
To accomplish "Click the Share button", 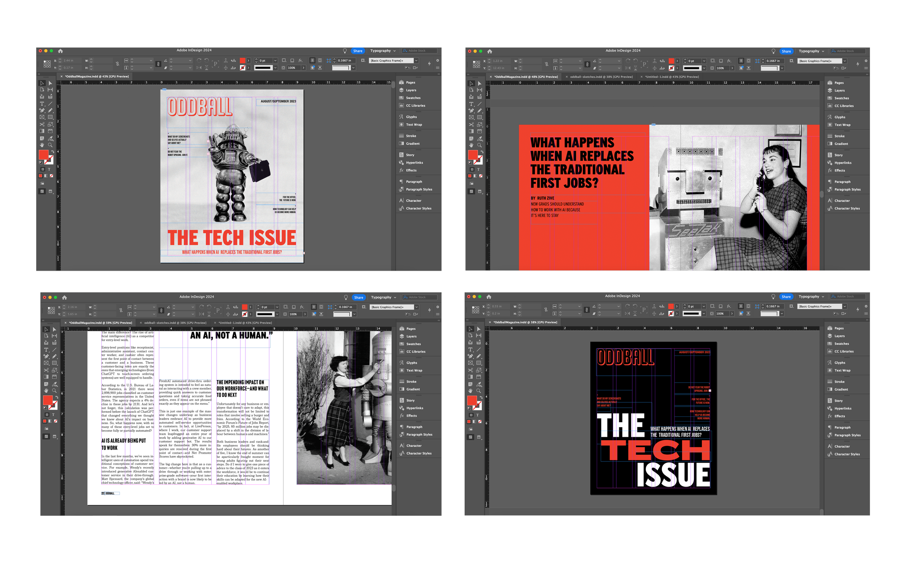I will [357, 51].
